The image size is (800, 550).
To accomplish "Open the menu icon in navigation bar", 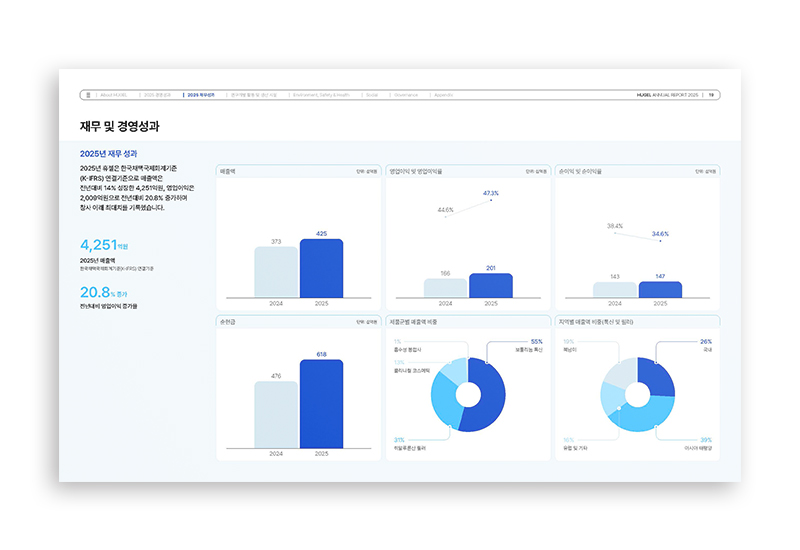I will point(88,95).
